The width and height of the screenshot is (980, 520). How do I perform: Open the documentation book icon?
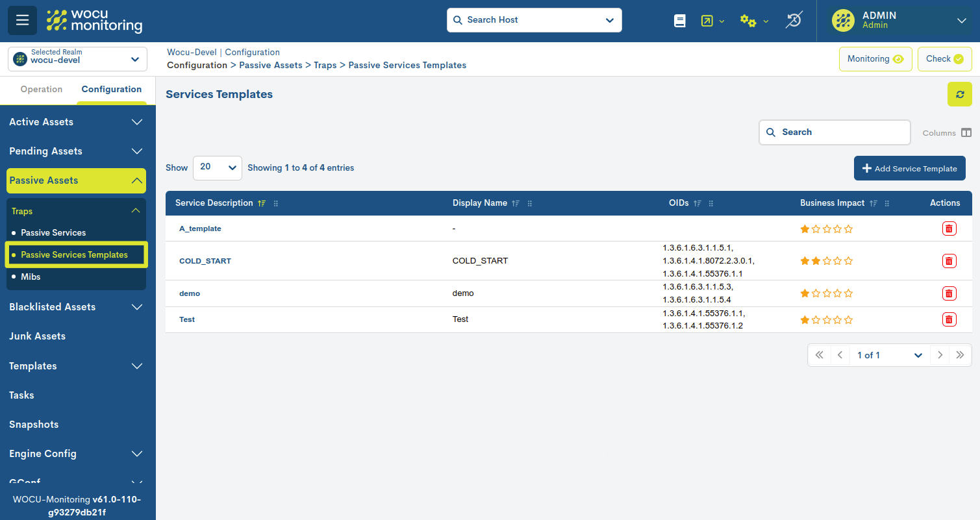tap(679, 21)
